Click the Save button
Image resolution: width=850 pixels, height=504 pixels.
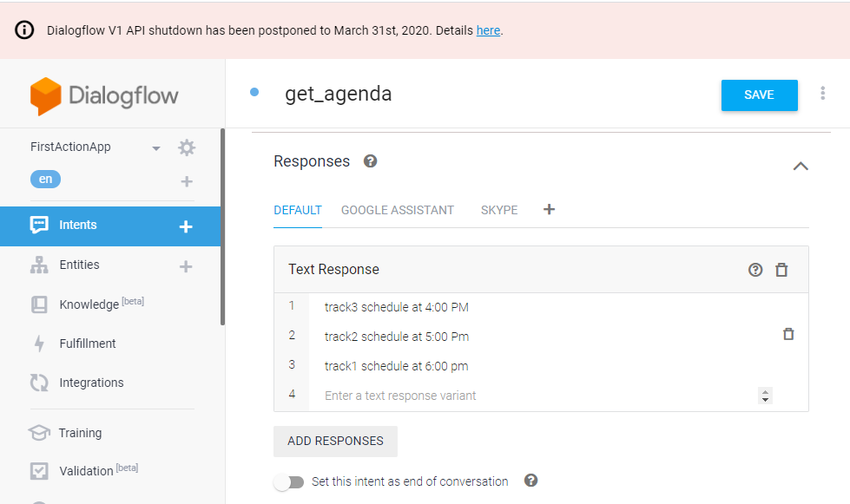tap(759, 95)
